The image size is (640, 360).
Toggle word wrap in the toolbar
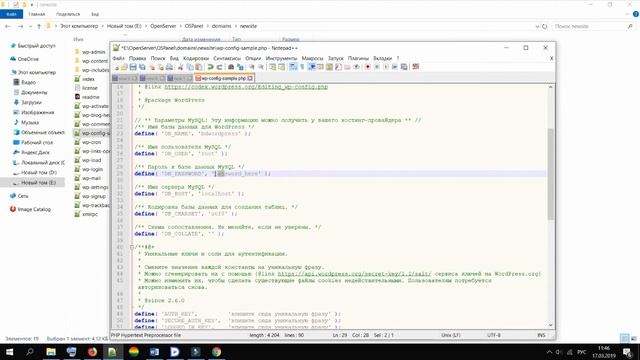[x=293, y=67]
